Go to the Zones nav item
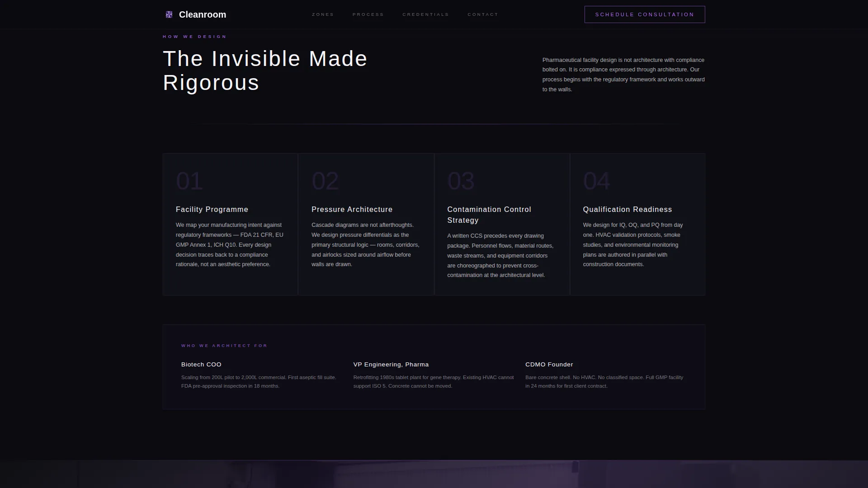868x488 pixels. pos(323,14)
